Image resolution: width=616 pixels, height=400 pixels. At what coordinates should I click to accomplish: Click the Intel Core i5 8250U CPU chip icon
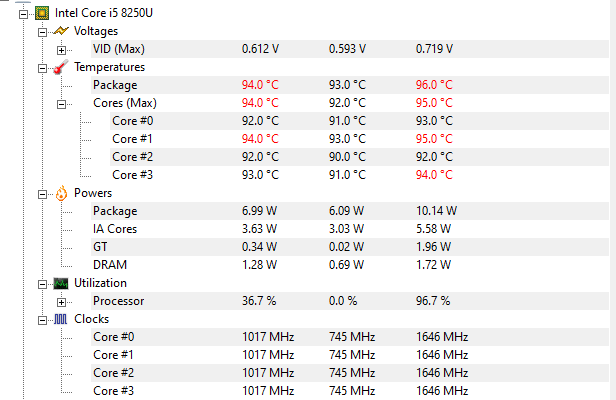click(42, 13)
